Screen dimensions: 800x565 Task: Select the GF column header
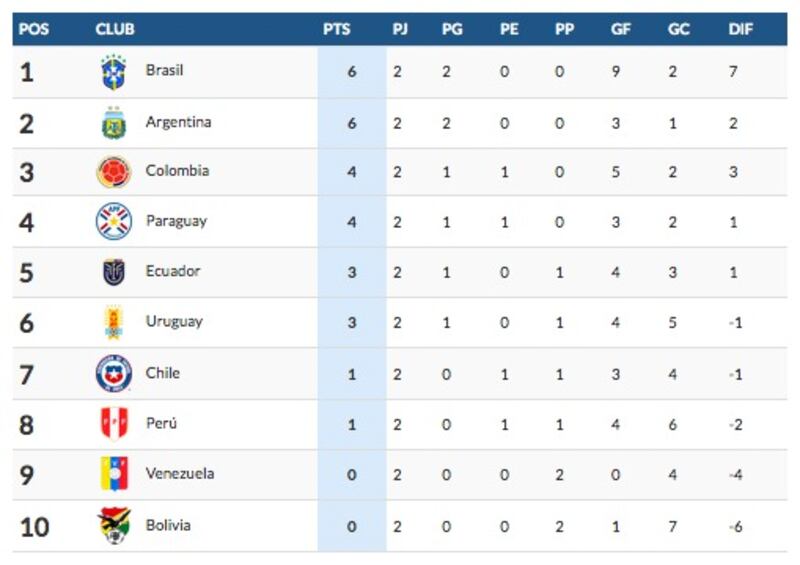(x=620, y=29)
